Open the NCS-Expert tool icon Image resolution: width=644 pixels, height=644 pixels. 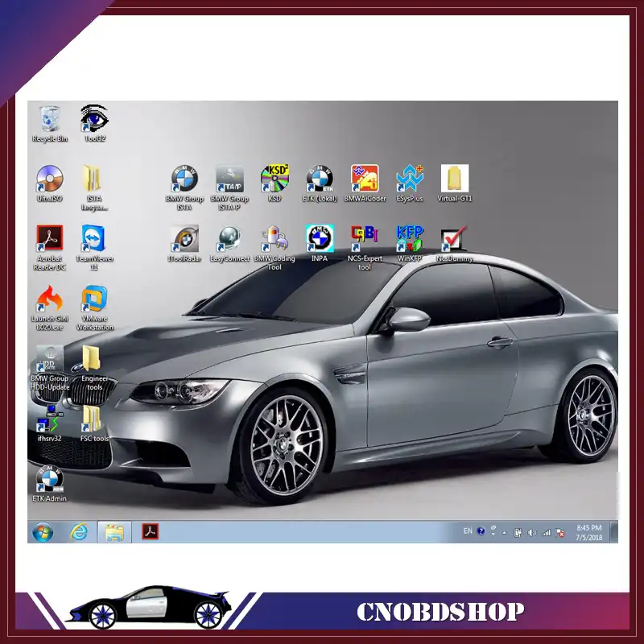pos(365,248)
